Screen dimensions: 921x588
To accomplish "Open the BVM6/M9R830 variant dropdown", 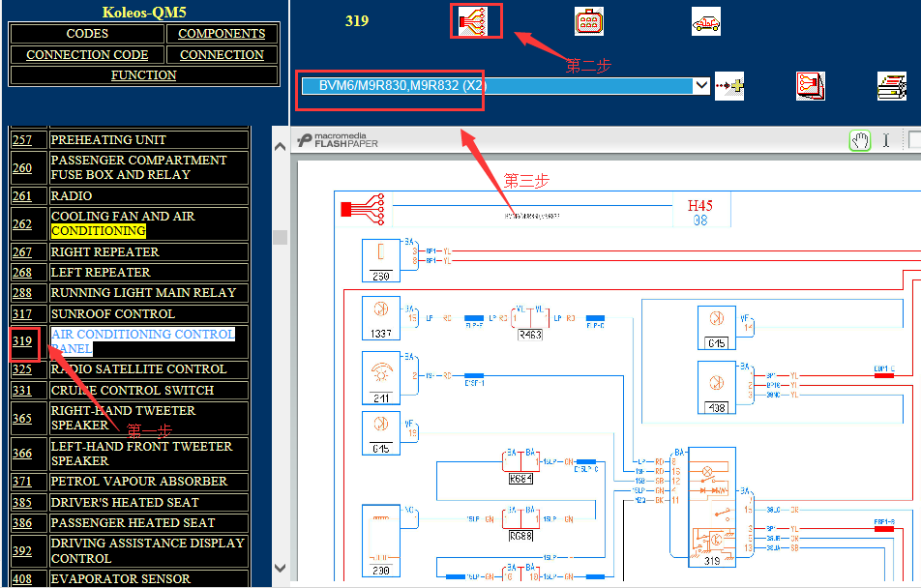I will click(x=505, y=86).
